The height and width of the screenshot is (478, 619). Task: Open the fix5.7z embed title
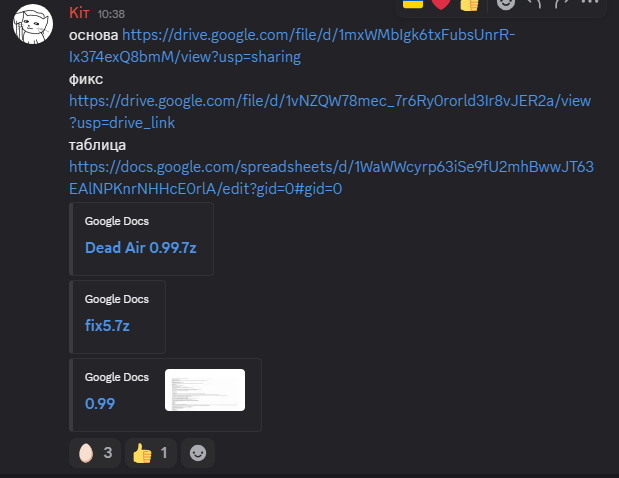click(107, 326)
